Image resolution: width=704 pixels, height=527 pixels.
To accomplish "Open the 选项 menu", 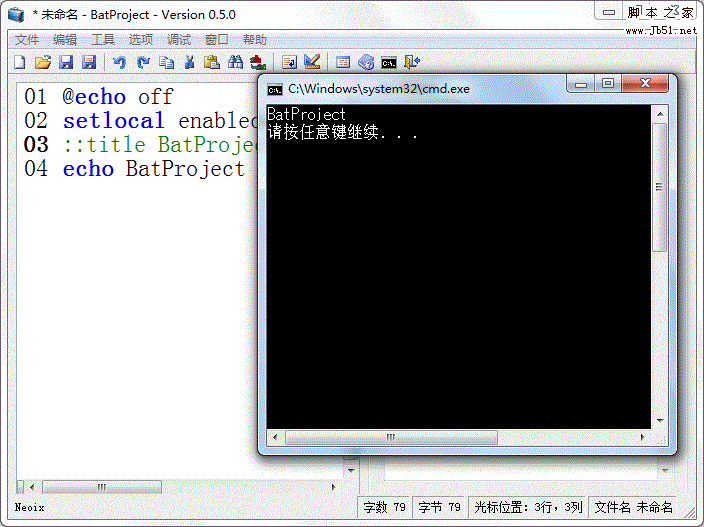I will (141, 40).
